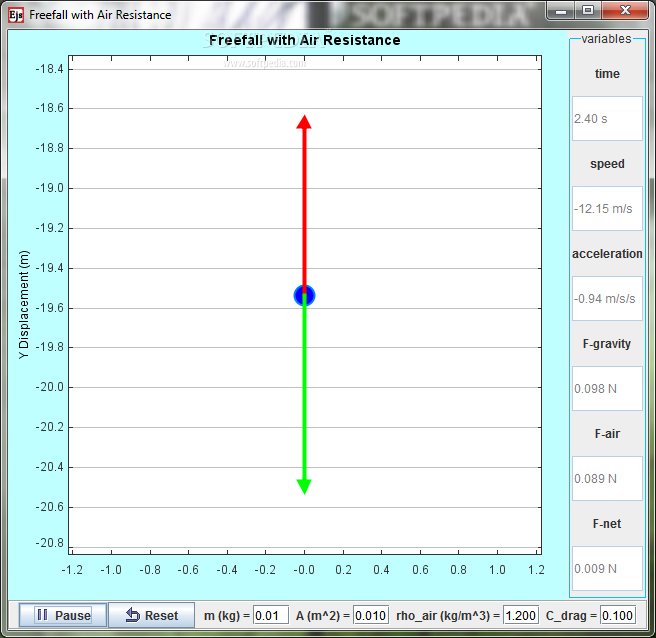Edit the mass m (kg) input field
Viewport: 656px width, 638px height.
point(271,615)
